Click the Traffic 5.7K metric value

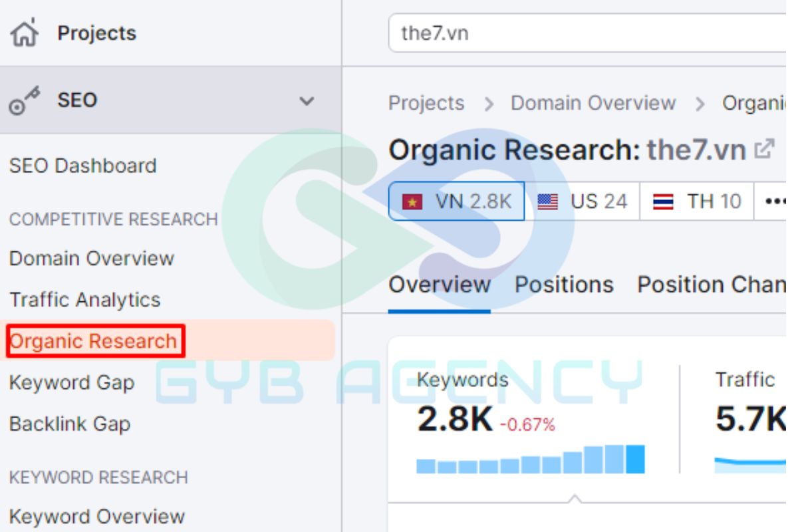[751, 420]
